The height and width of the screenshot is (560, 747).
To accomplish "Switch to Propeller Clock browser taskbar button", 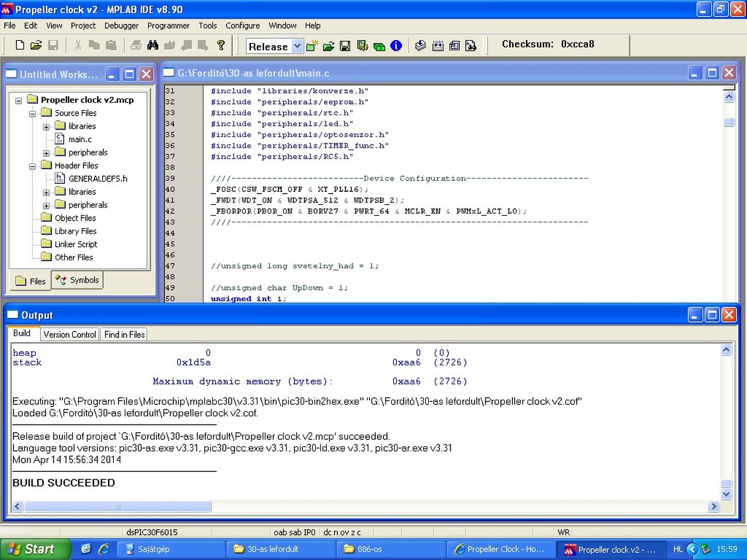I will pyautogui.click(x=500, y=549).
